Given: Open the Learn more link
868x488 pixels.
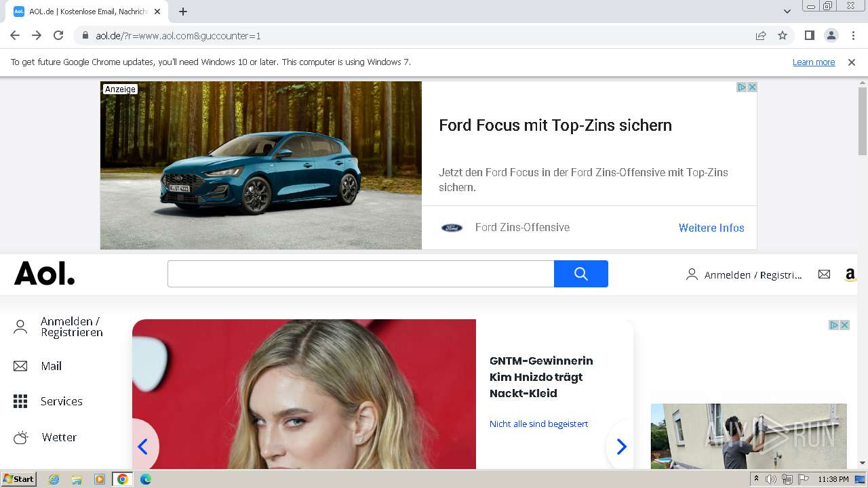Looking at the screenshot, I should click(814, 62).
